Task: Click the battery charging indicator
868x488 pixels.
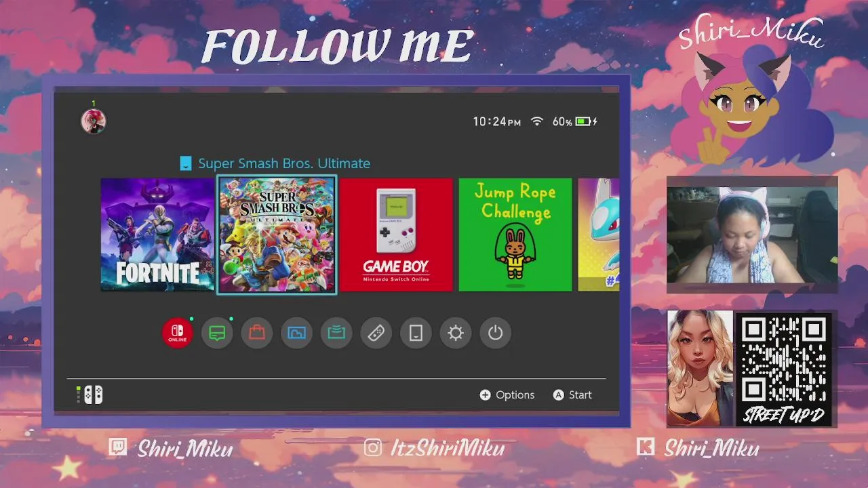Action: 586,121
